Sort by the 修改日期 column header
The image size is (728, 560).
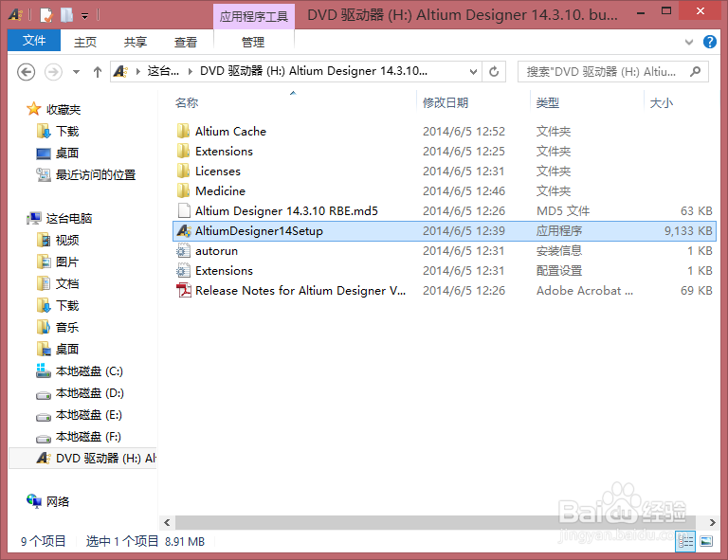(x=446, y=102)
